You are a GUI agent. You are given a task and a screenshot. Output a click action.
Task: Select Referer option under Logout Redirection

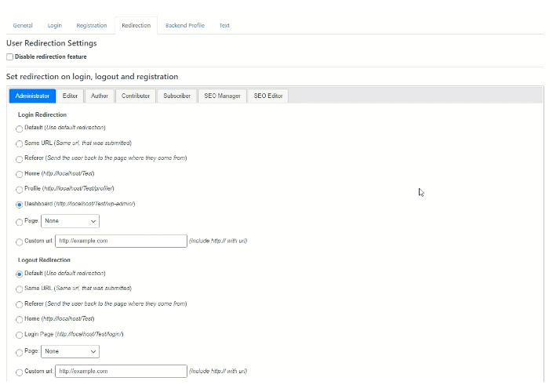(x=20, y=304)
